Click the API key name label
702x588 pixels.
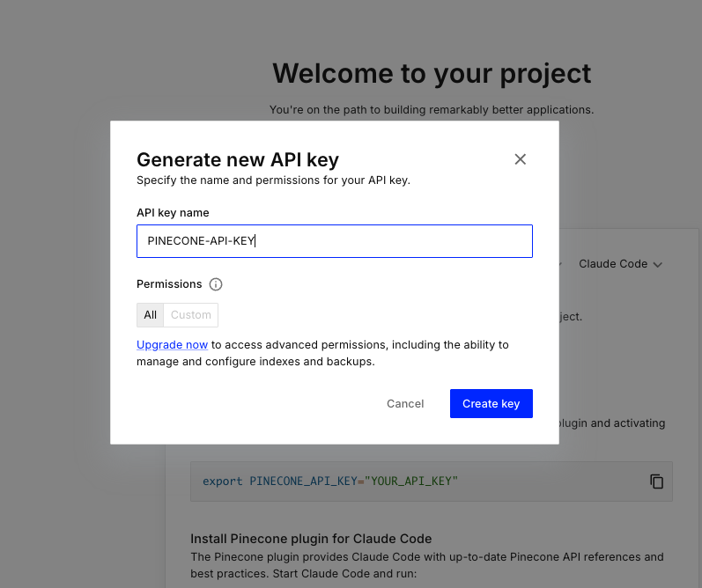click(x=173, y=213)
